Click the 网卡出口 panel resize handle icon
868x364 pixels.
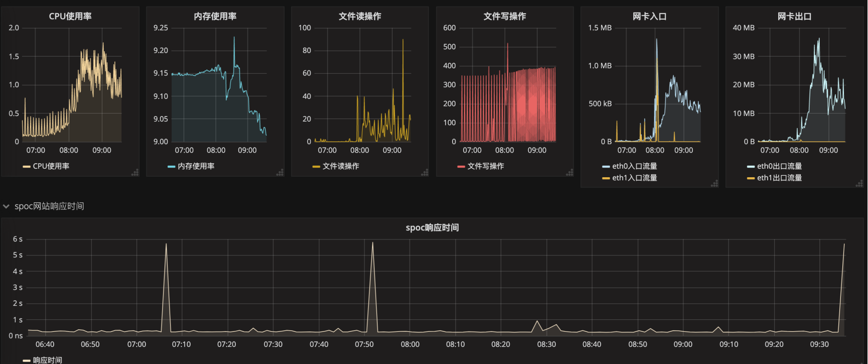(x=859, y=183)
